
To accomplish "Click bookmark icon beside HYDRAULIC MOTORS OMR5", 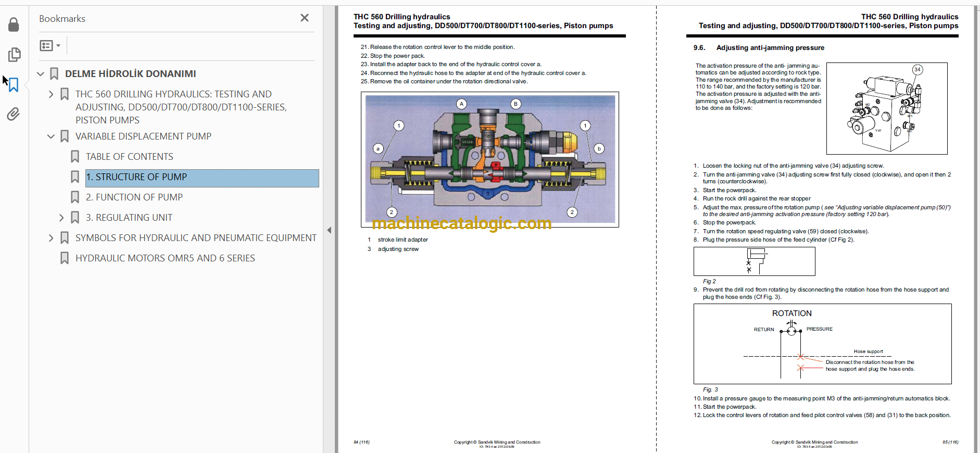I will [x=65, y=258].
